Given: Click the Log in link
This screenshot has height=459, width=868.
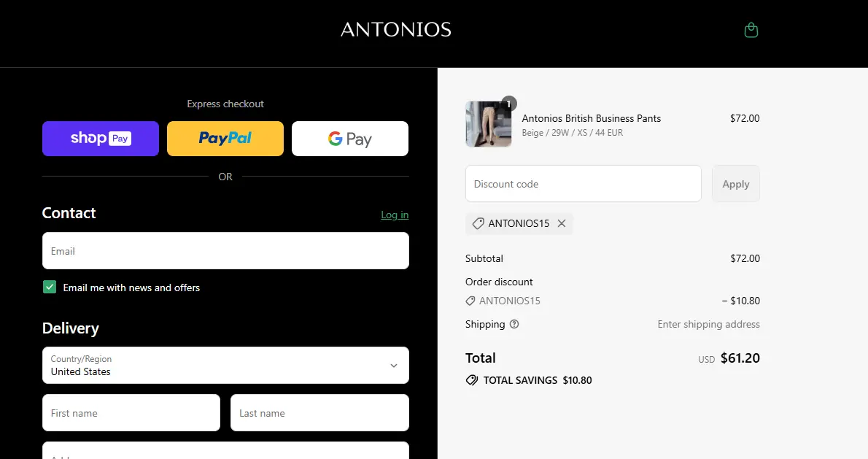Looking at the screenshot, I should pos(395,215).
